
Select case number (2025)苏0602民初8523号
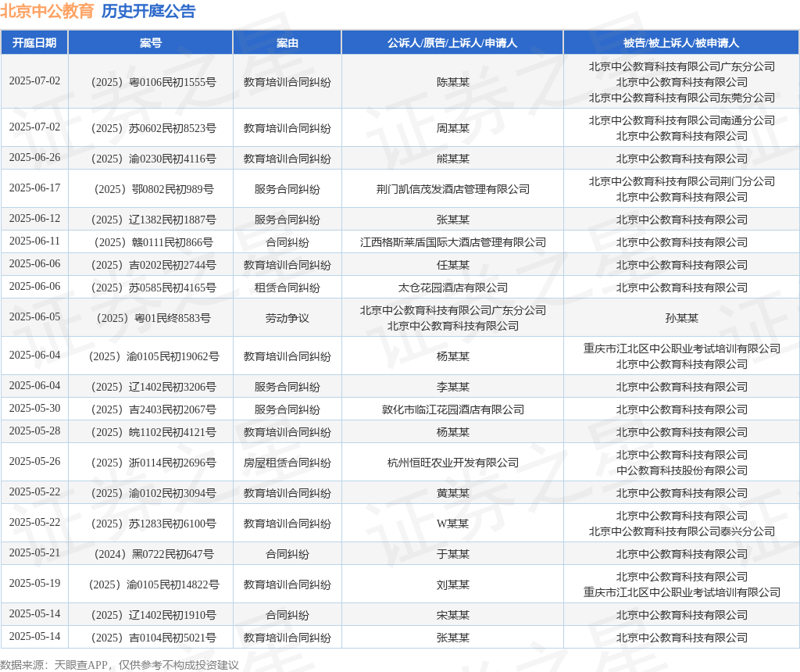[154, 128]
